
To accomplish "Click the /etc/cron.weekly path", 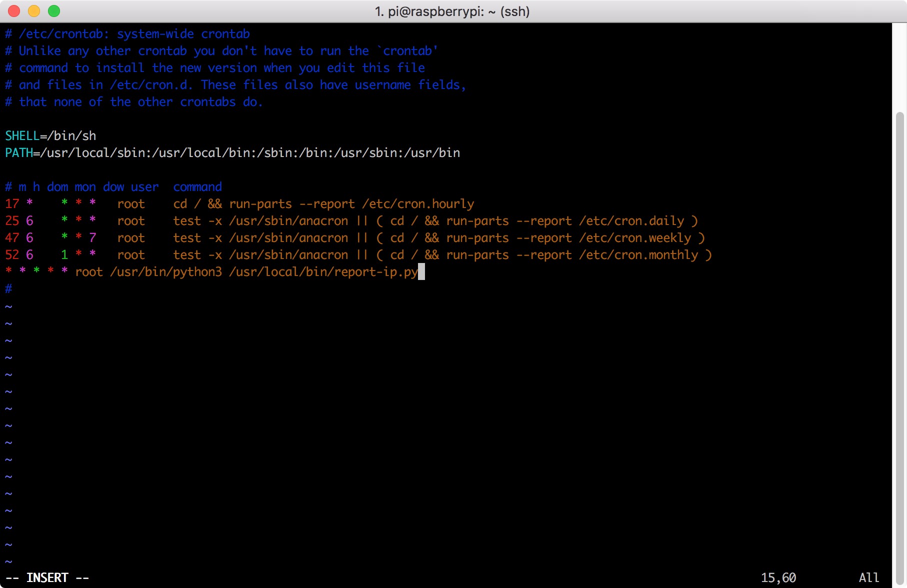I will [x=635, y=238].
